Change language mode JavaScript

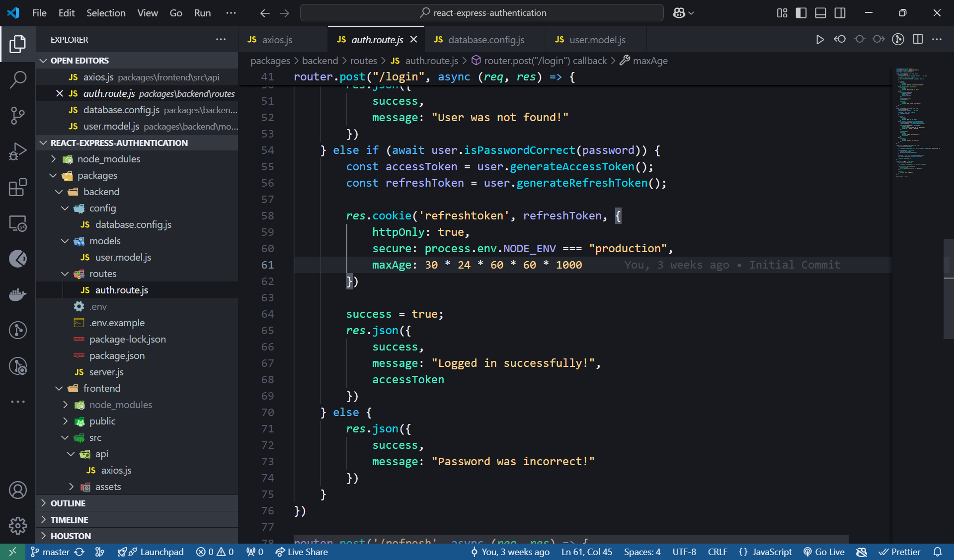(772, 552)
